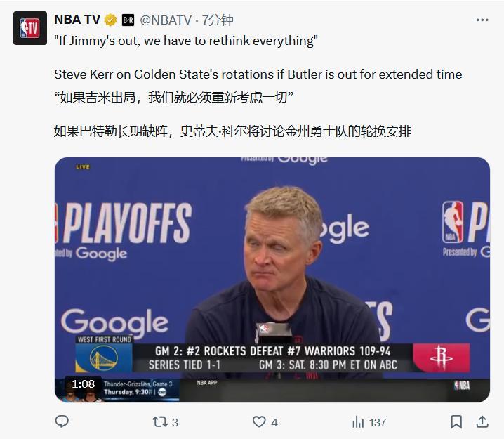
Task: Open the three-dot more options menu
Action: click(482, 20)
